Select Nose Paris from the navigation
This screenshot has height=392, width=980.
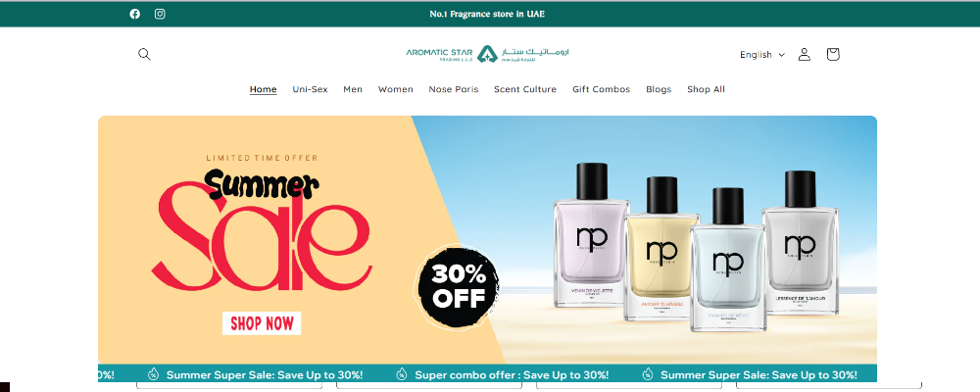click(x=454, y=89)
